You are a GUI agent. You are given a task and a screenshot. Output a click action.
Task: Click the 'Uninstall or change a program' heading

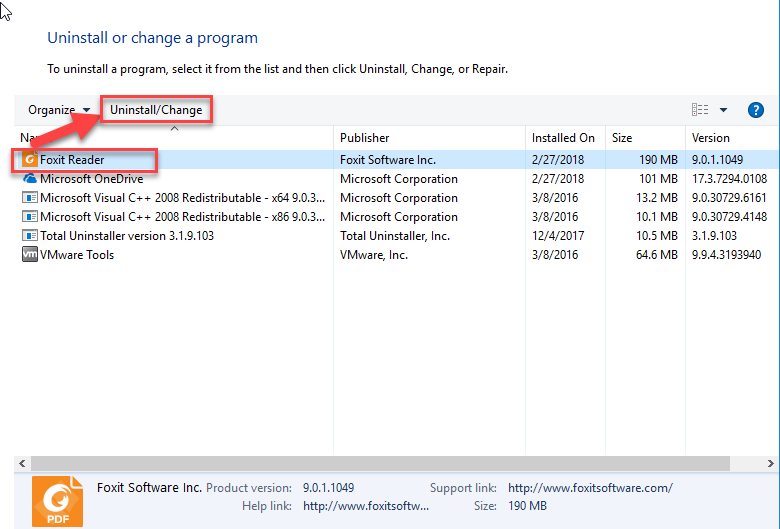(152, 38)
